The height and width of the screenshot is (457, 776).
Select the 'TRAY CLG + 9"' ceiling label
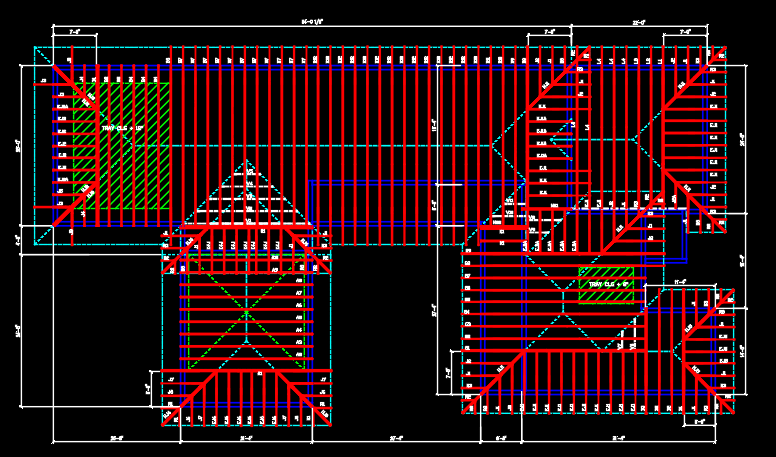[608, 284]
